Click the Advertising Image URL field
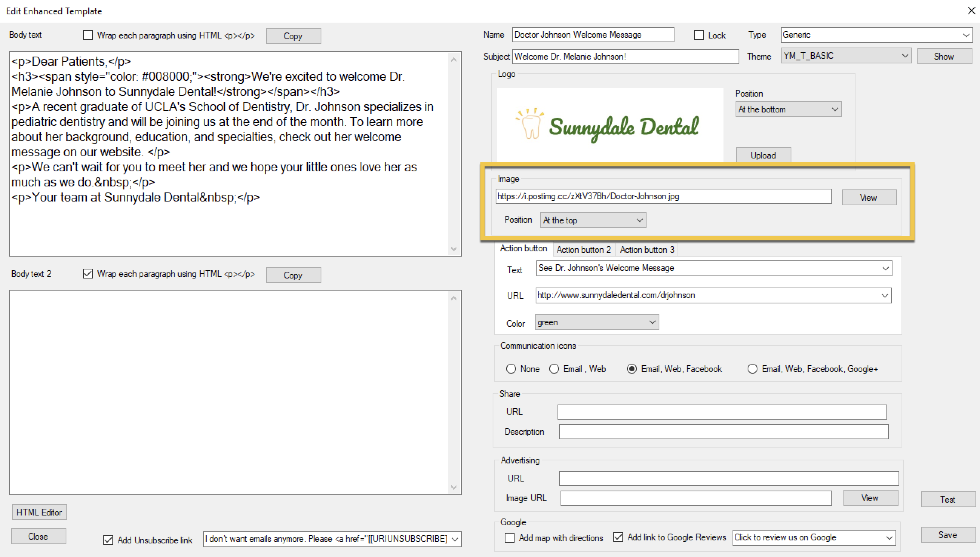The height and width of the screenshot is (557, 980). coord(696,499)
